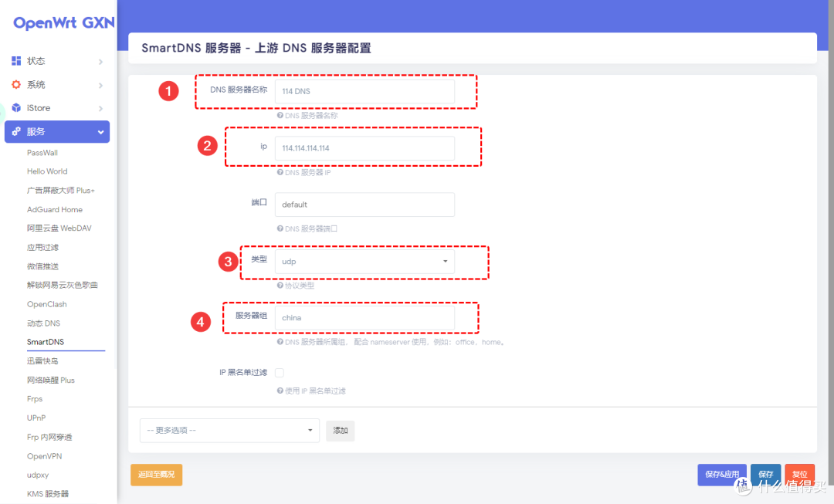Open the 更多选项 dropdown
The width and height of the screenshot is (834, 504).
click(229, 431)
